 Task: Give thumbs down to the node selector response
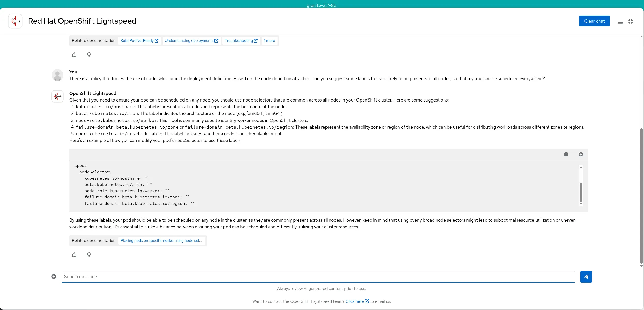pyautogui.click(x=89, y=255)
